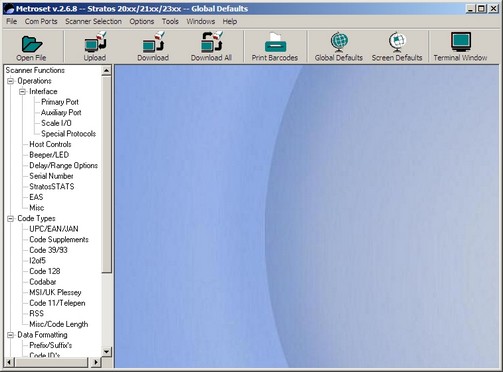The height and width of the screenshot is (372, 503).
Task: Open the Help menu
Action: click(230, 22)
